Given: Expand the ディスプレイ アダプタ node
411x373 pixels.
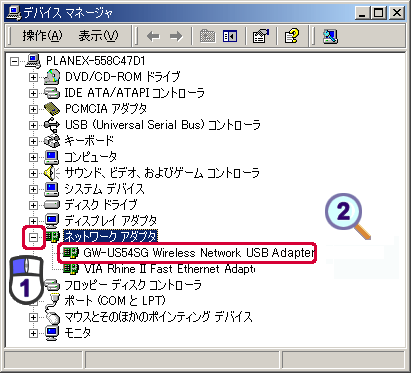Looking at the screenshot, I should [33, 221].
